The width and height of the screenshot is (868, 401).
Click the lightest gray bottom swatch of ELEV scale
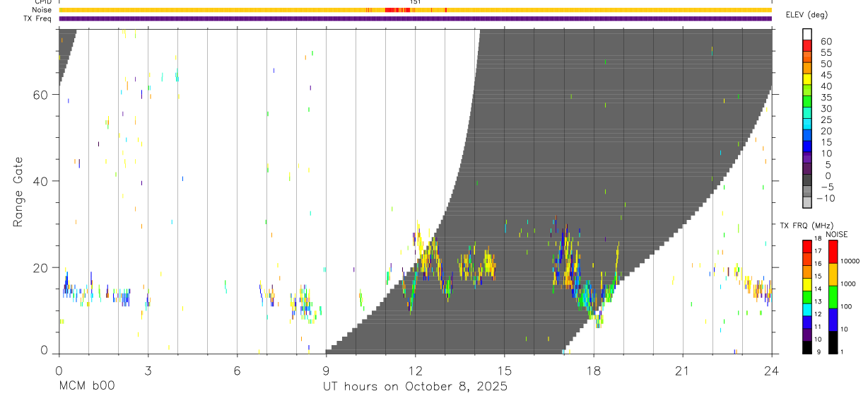(807, 202)
